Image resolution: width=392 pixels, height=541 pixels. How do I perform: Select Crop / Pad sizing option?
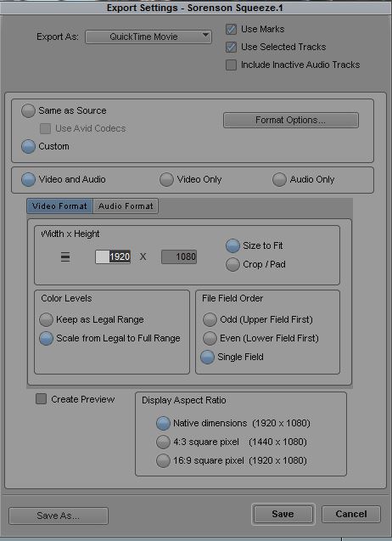pos(232,265)
